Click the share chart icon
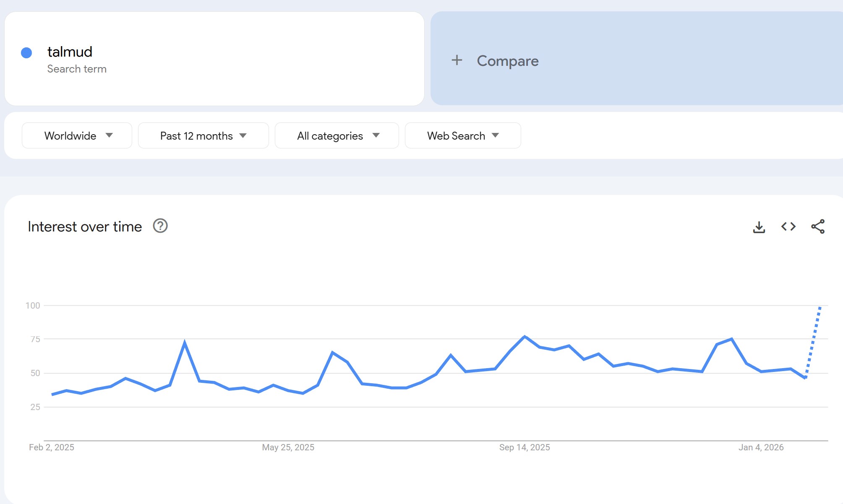 (x=817, y=227)
